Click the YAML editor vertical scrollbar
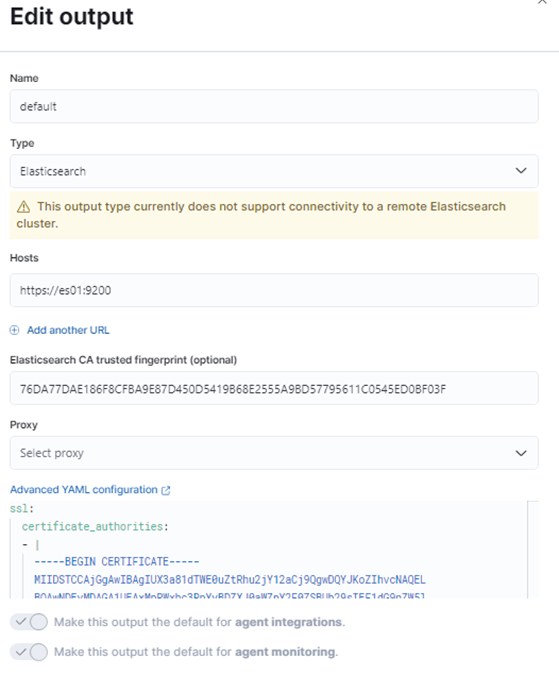 tap(533, 549)
